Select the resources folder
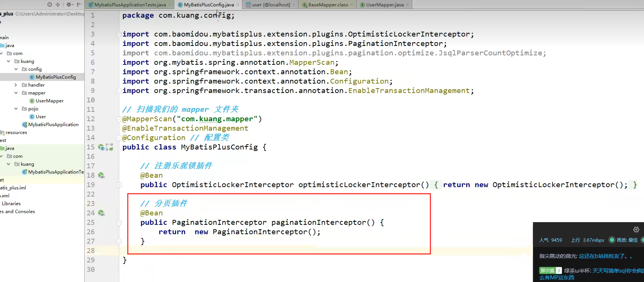 coord(16,133)
